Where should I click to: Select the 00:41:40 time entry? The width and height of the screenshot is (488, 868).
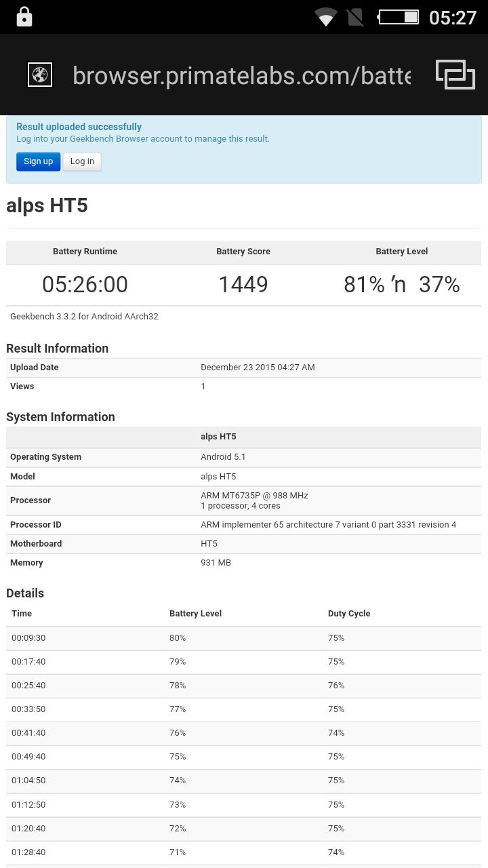[28, 733]
